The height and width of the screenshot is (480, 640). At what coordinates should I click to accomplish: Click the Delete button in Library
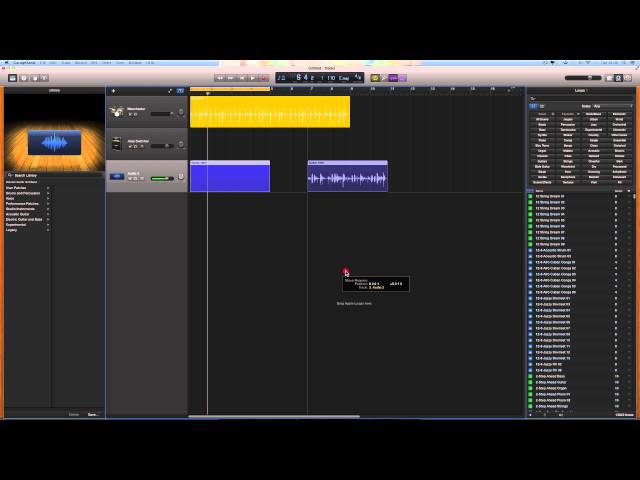(x=74, y=414)
